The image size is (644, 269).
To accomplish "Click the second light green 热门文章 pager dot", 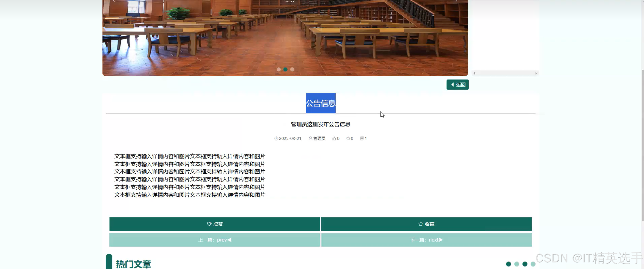I will (x=517, y=264).
